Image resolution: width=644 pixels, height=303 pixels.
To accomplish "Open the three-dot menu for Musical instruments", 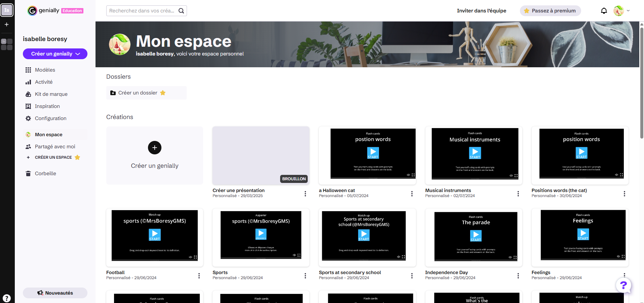I will click(x=518, y=194).
